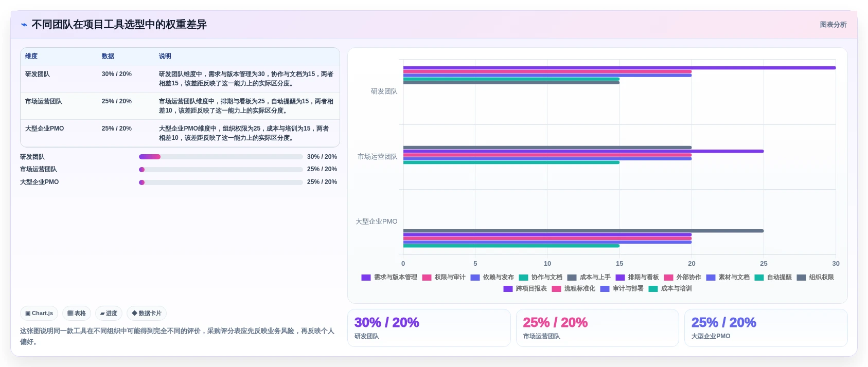Click the description starting 研发团队维度中
Screen dimensions: 868x367
click(x=246, y=79)
